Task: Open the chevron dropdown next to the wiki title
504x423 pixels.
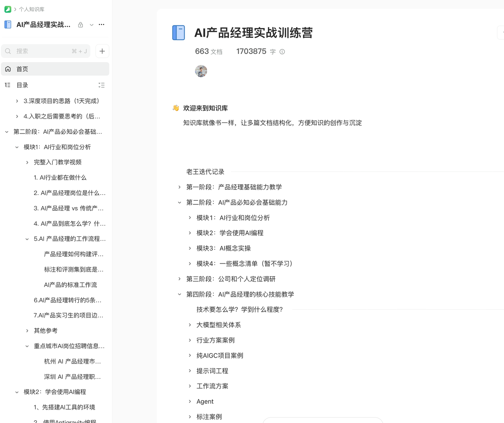Action: [x=91, y=24]
